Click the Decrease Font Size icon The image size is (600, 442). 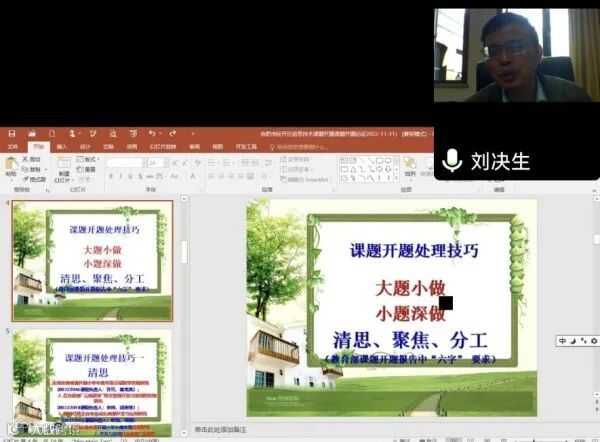(184, 163)
